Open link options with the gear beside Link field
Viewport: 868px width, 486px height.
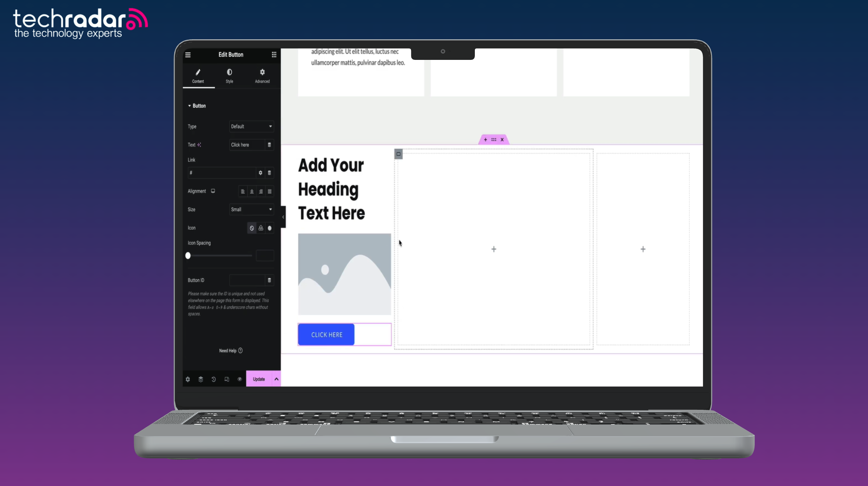pos(260,173)
